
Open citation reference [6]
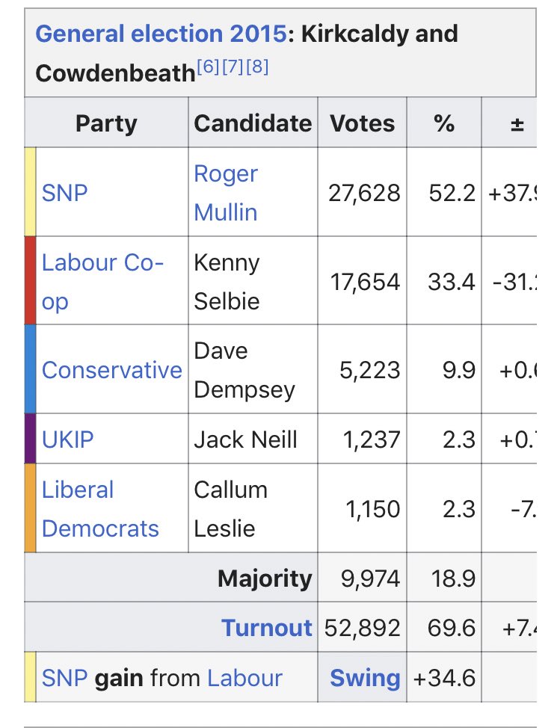pos(209,67)
